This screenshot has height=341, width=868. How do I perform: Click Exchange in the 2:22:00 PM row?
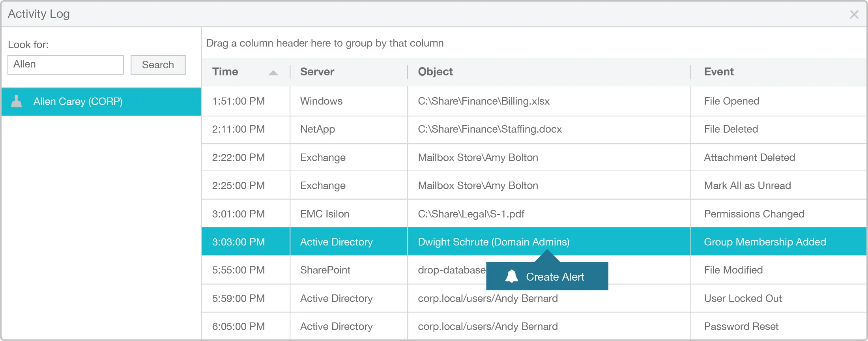click(x=349, y=157)
